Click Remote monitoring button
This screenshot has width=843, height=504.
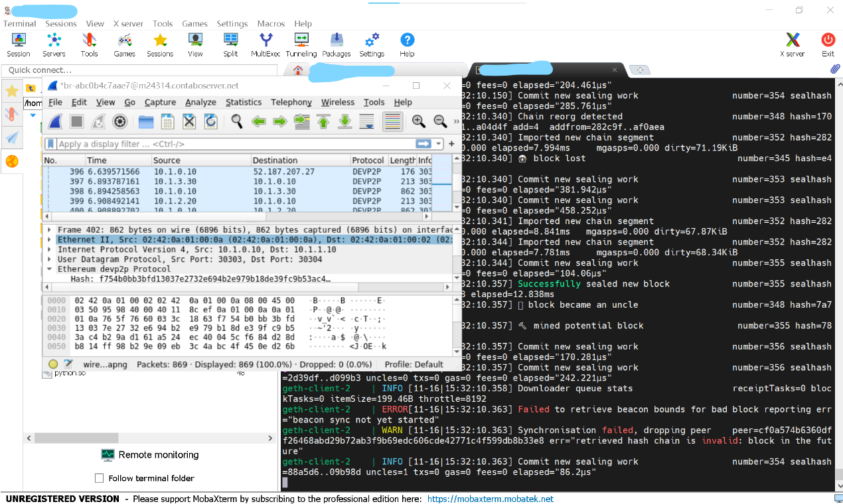tap(150, 455)
